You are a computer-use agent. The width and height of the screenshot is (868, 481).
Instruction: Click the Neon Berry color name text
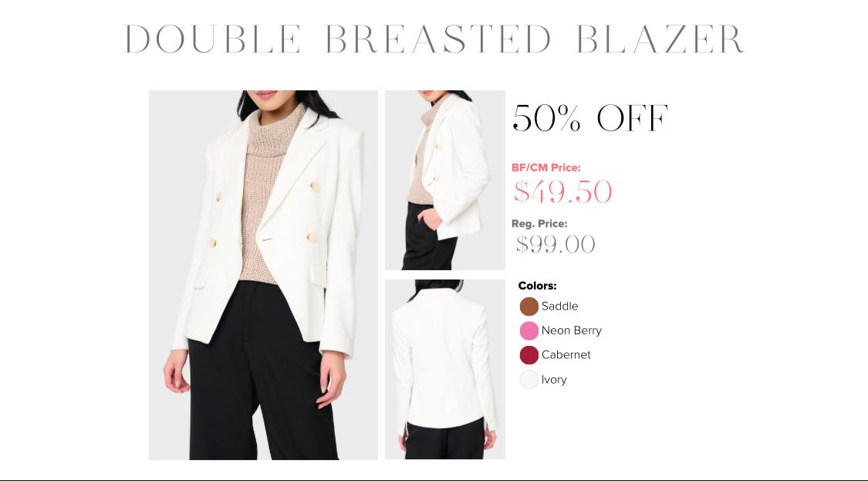coord(571,330)
